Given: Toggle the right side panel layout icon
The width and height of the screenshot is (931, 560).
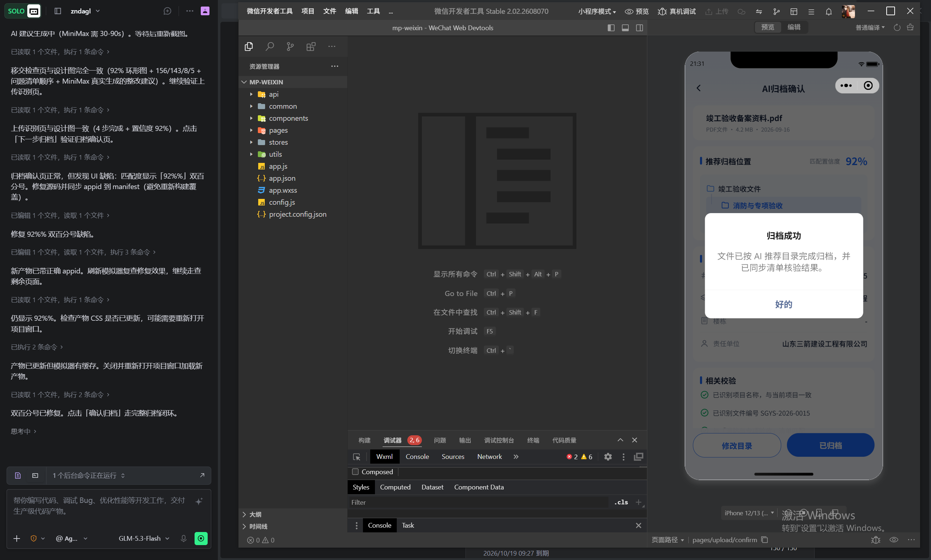Looking at the screenshot, I should [x=639, y=28].
